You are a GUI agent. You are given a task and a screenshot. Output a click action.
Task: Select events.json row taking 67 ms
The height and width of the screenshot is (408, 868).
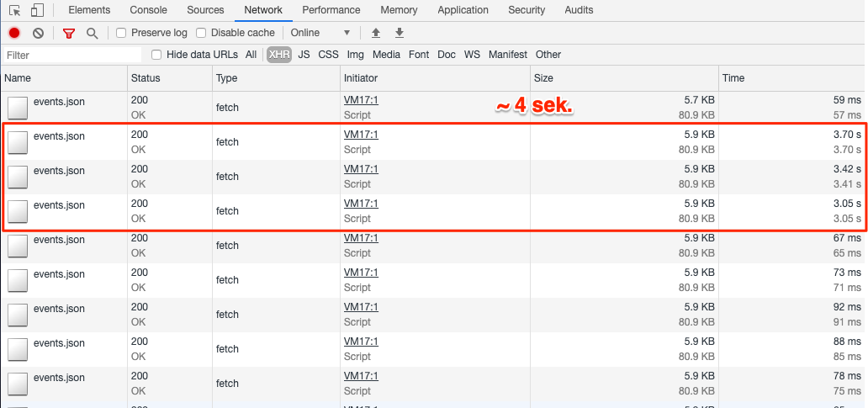(434, 246)
